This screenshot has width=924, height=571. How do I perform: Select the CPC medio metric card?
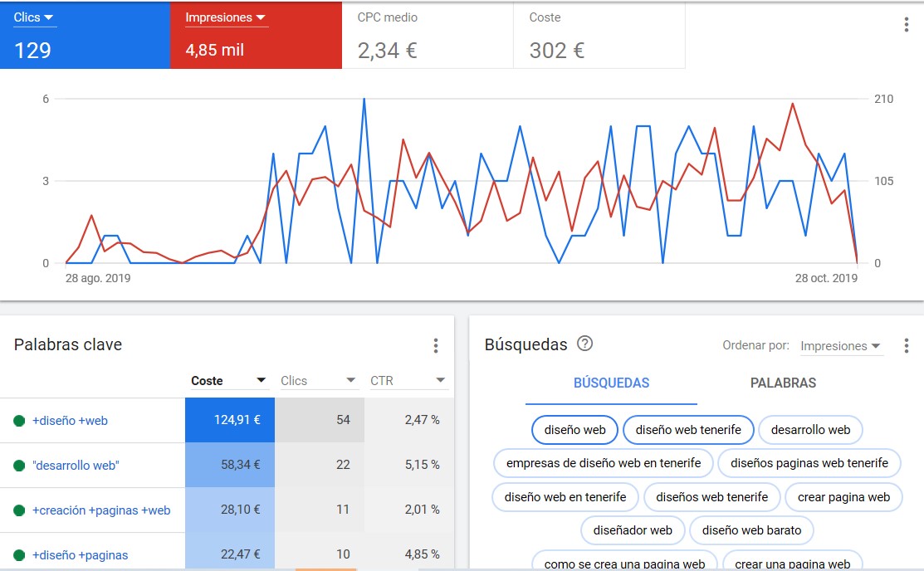428,35
